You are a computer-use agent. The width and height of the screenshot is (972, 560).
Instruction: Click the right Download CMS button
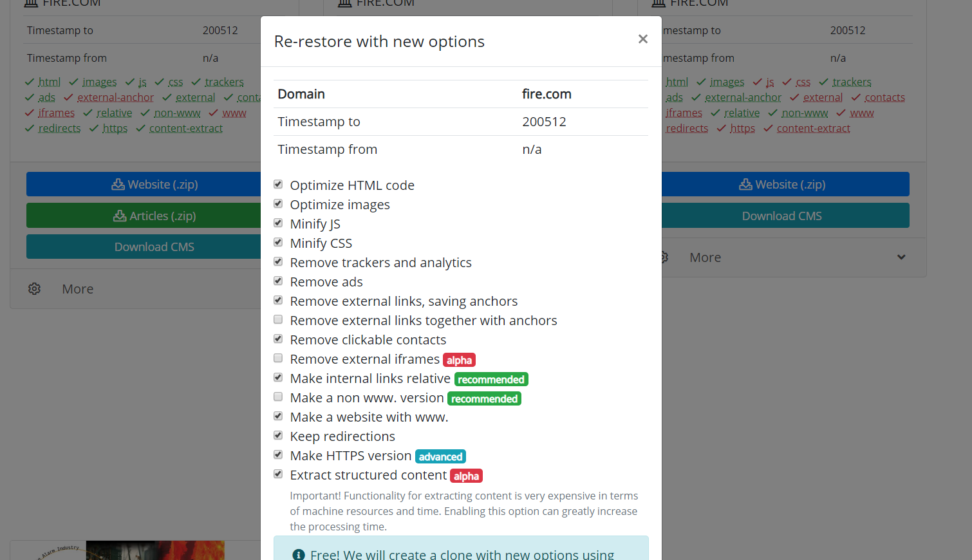point(782,216)
